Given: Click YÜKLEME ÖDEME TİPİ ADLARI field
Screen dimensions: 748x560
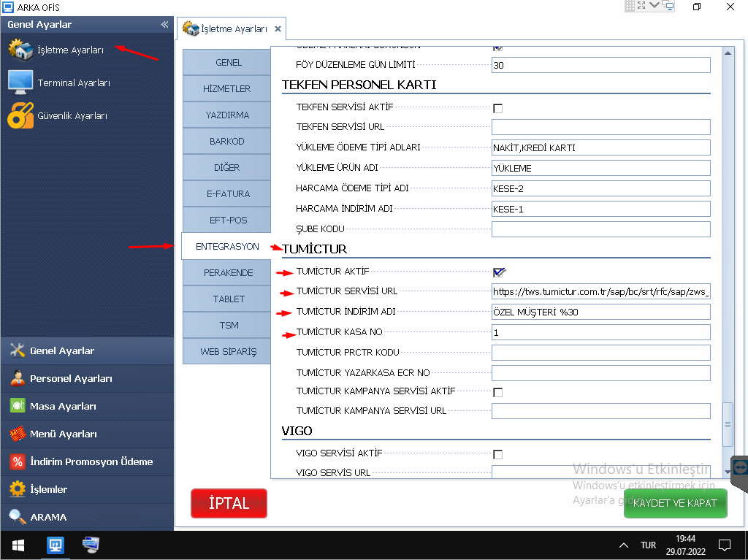Looking at the screenshot, I should 600,147.
